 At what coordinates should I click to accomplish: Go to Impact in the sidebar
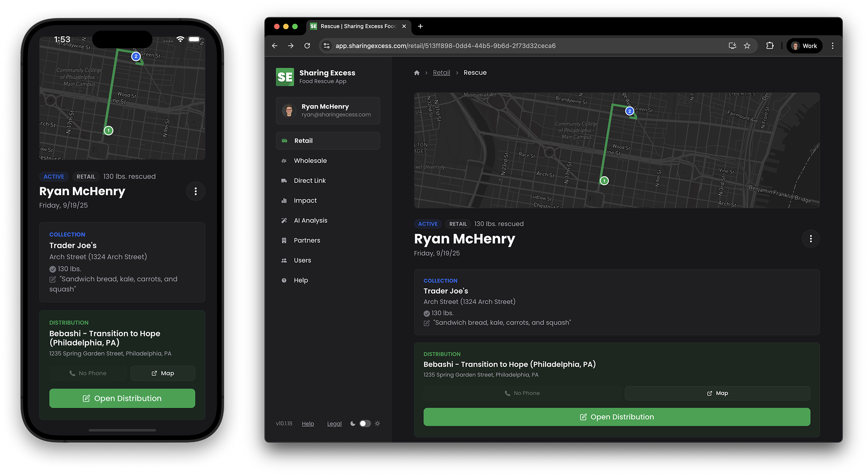click(305, 200)
